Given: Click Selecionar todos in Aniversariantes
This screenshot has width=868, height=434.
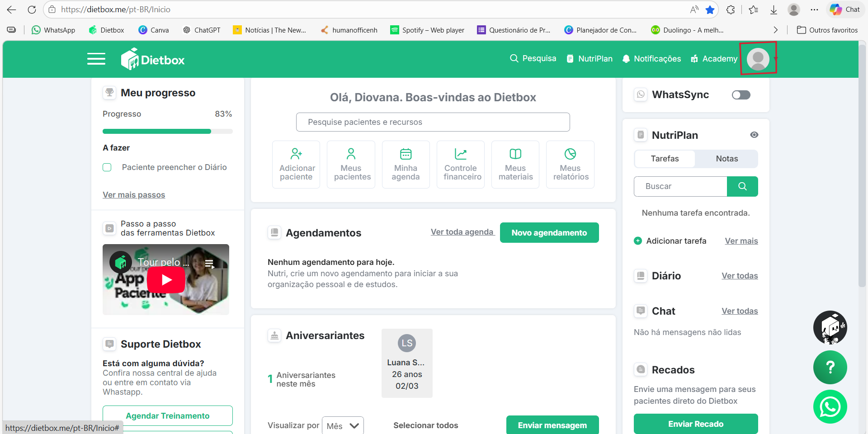Looking at the screenshot, I should coord(426,425).
